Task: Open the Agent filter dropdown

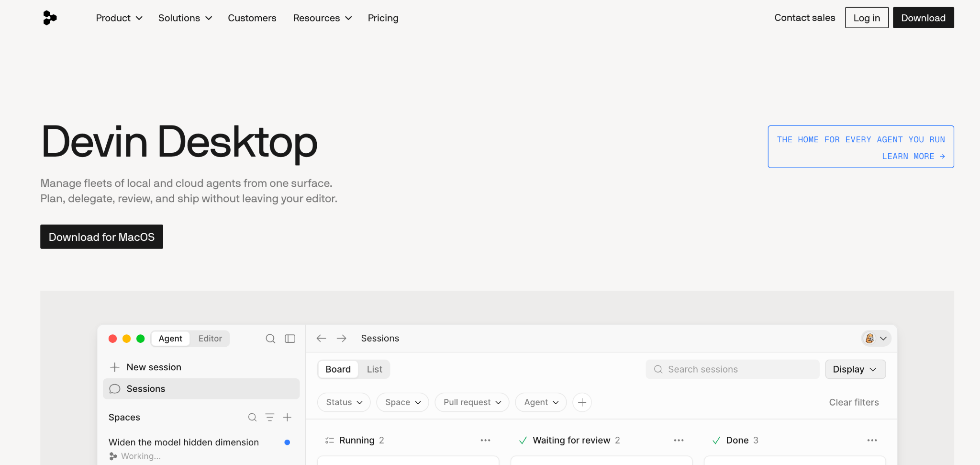Action: [x=541, y=402]
